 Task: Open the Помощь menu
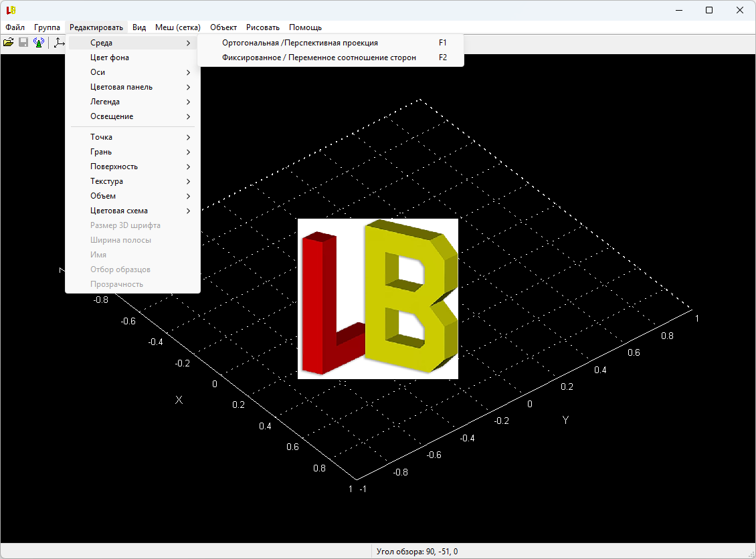[x=305, y=27]
